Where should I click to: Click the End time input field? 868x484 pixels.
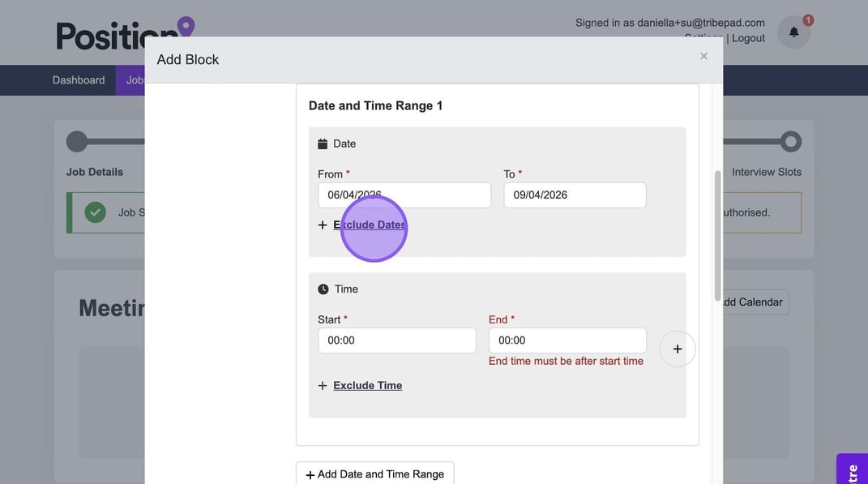tap(567, 341)
